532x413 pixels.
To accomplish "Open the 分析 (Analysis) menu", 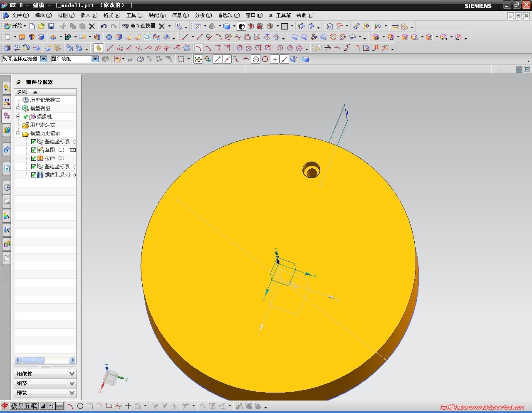I will pyautogui.click(x=203, y=15).
